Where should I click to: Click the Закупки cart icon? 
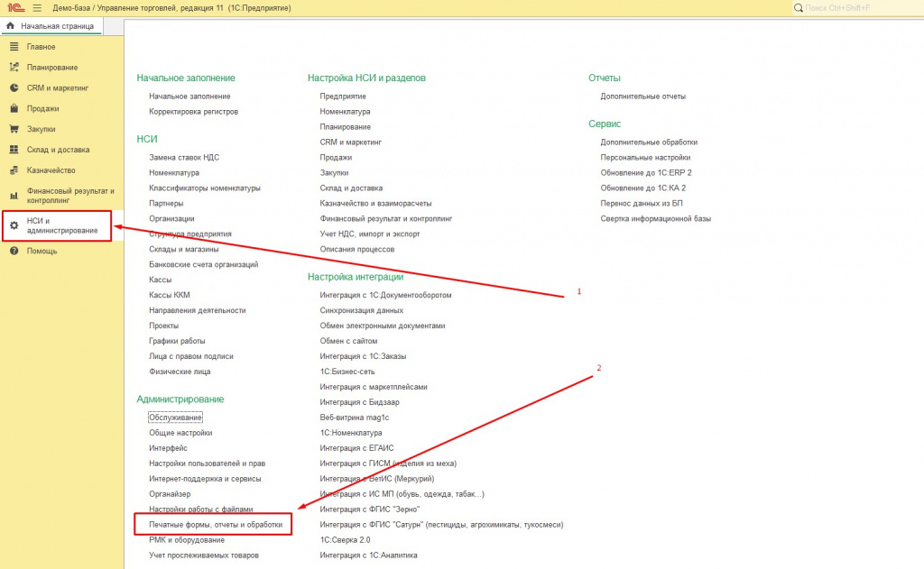coord(14,129)
